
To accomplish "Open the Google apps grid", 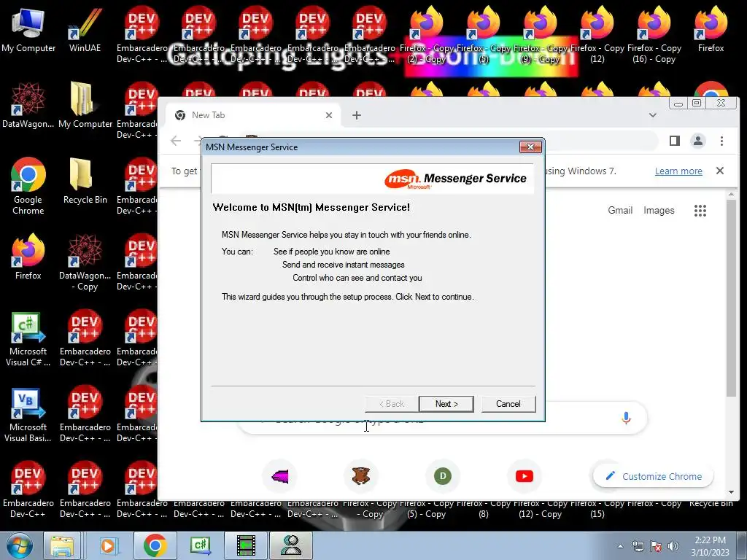I will point(700,211).
